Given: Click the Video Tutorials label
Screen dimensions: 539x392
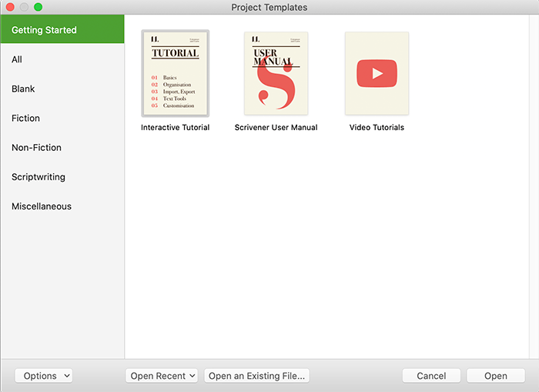Looking at the screenshot, I should (377, 128).
